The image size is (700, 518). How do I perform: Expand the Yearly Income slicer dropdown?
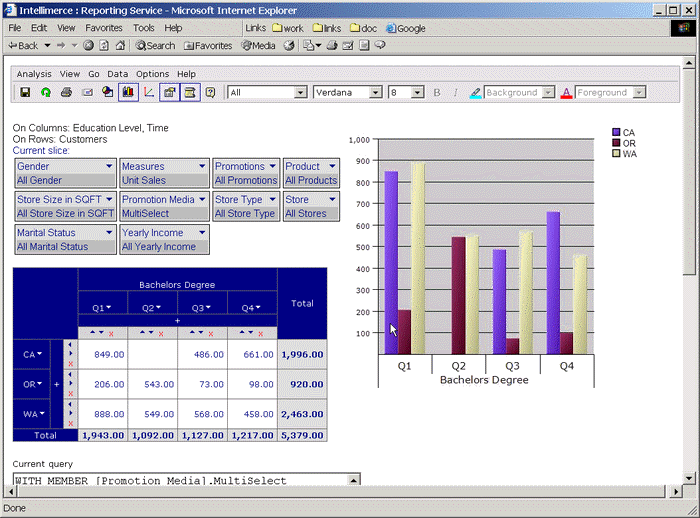(x=202, y=233)
